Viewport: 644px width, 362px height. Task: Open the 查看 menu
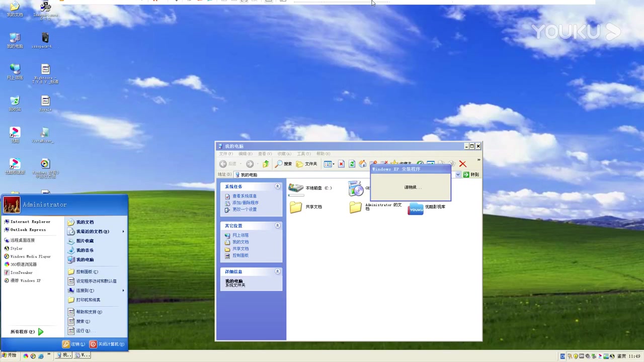[264, 153]
